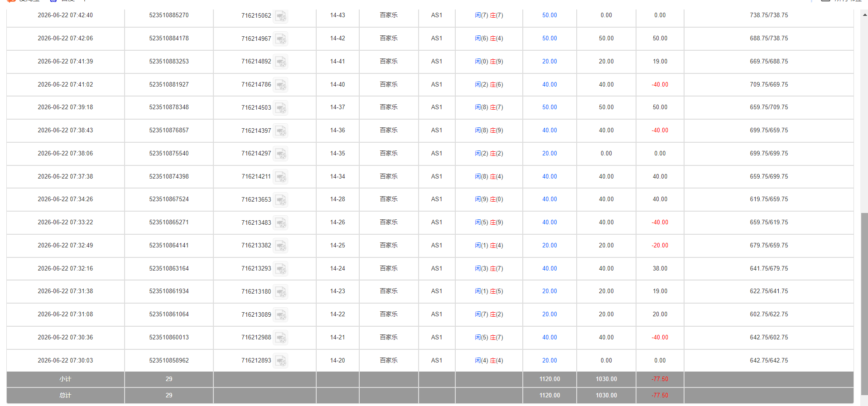Click bet amount 40.00 in row 523510881927
The image size is (868, 406).
click(550, 85)
